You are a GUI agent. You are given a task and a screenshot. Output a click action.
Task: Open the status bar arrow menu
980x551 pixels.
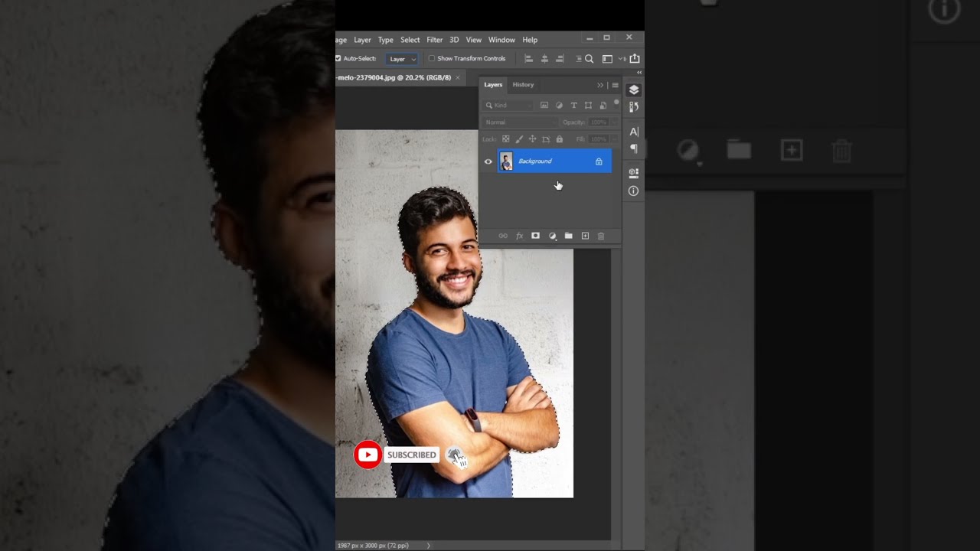tap(428, 546)
